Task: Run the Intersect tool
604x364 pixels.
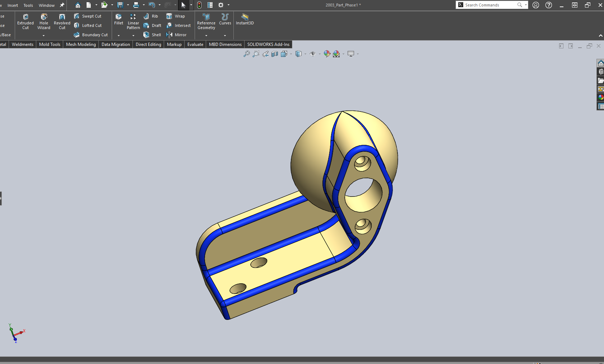Action: (x=178, y=25)
